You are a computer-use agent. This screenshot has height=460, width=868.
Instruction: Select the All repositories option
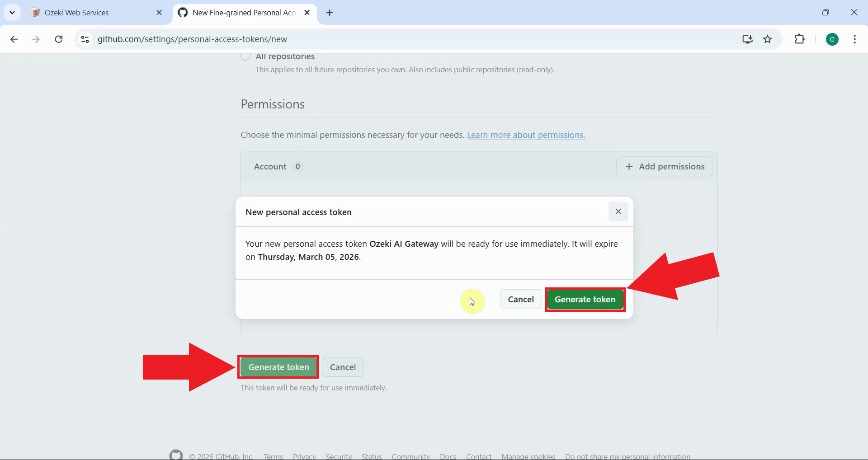246,56
